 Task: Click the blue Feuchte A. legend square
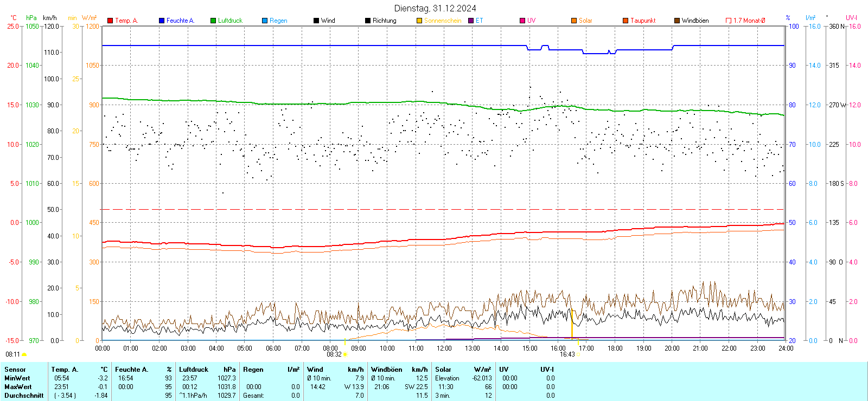(162, 21)
